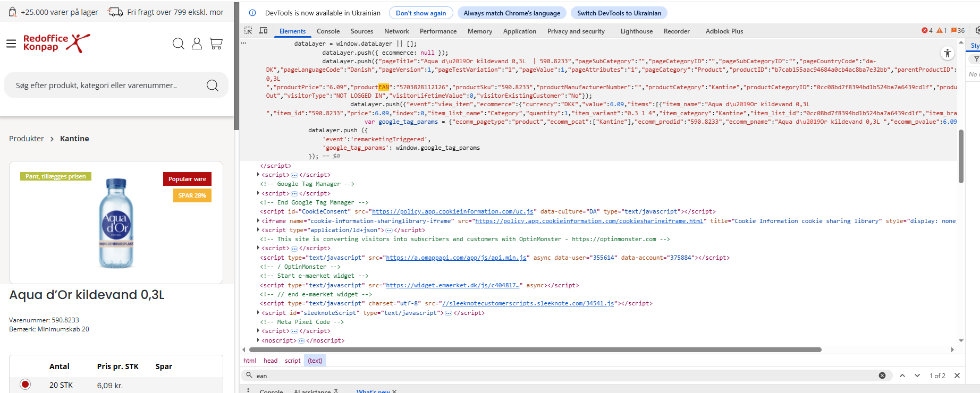980x393 pixels.
Task: Click script in the DOM breadcrumb
Action: pyautogui.click(x=292, y=361)
